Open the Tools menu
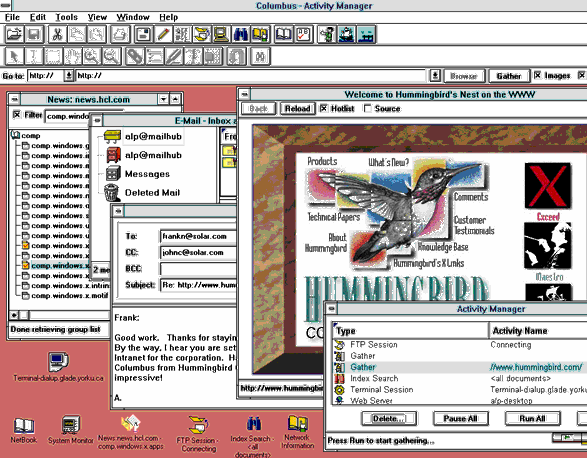The width and height of the screenshot is (587, 458). (66, 17)
